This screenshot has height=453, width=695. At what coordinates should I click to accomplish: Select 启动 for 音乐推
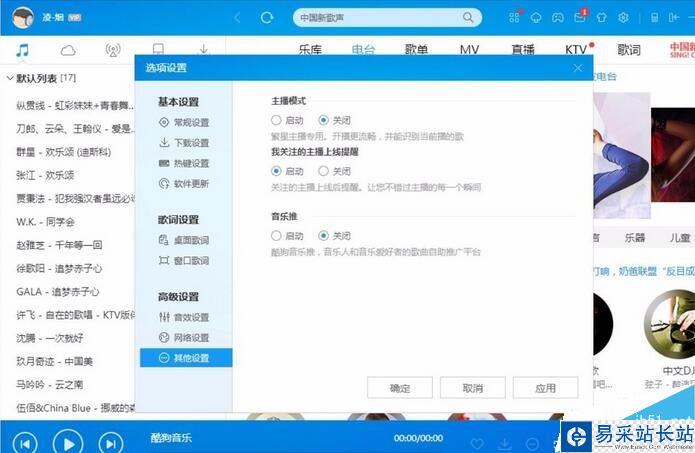click(x=276, y=236)
